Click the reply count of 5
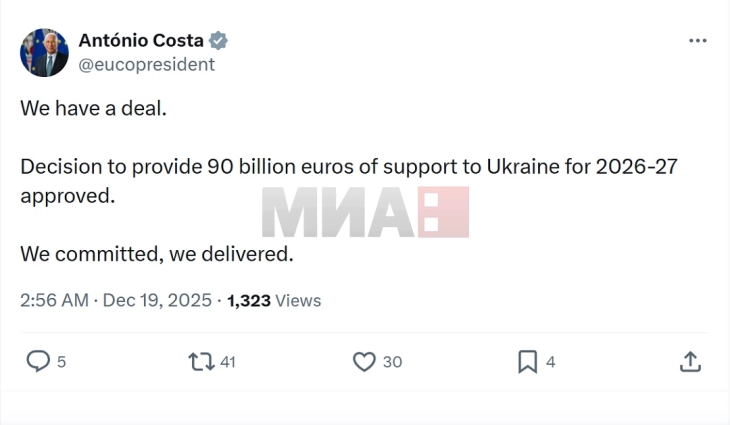The height and width of the screenshot is (425, 730). [x=61, y=362]
